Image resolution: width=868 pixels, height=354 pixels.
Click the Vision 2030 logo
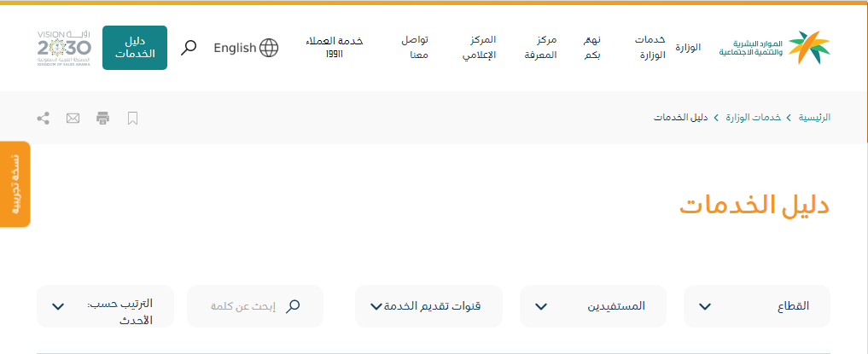(x=64, y=48)
